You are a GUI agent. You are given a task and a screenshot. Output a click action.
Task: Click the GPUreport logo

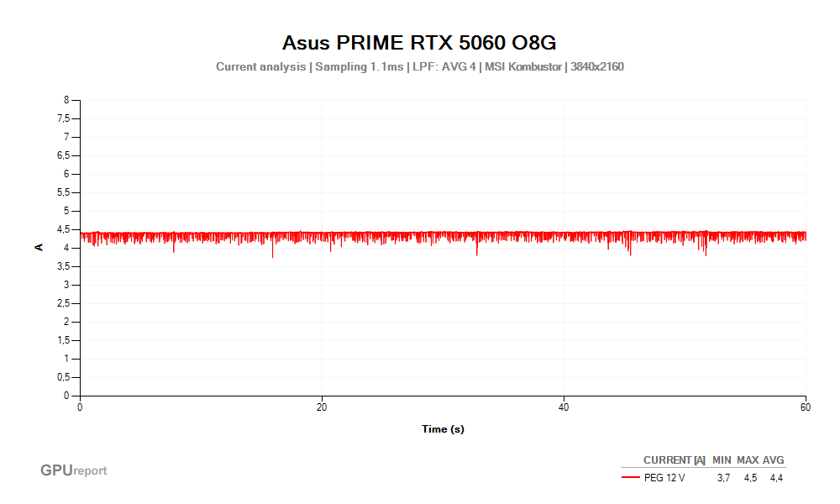point(74,470)
